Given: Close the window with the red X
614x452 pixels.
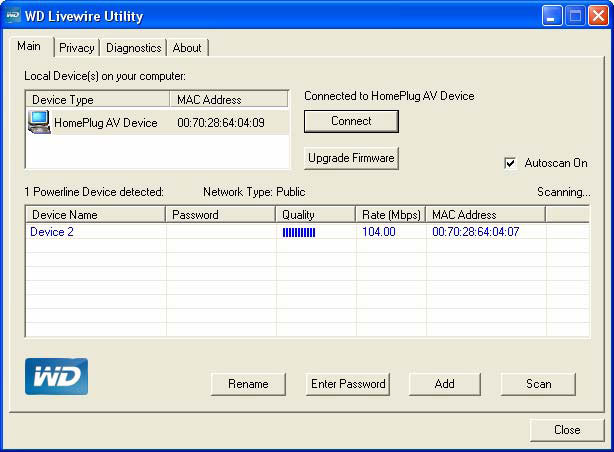Looking at the screenshot, I should [x=598, y=16].
